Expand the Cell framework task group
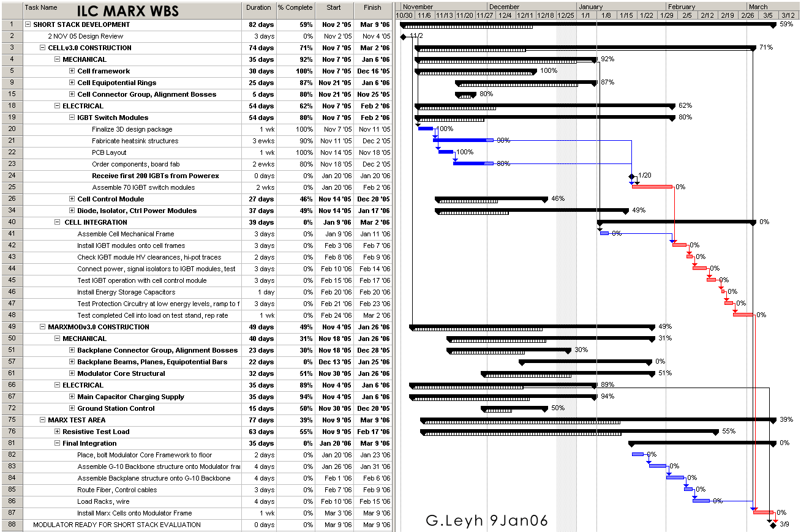801x532 pixels. click(72, 72)
